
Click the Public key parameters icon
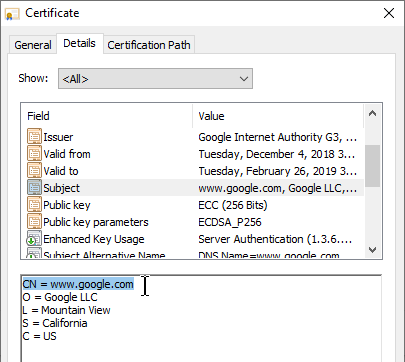(x=34, y=222)
